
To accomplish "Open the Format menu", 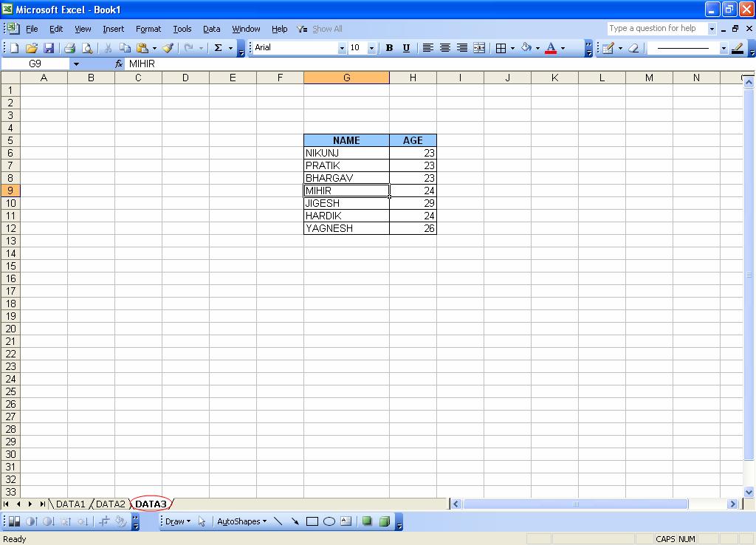I will pyautogui.click(x=148, y=29).
